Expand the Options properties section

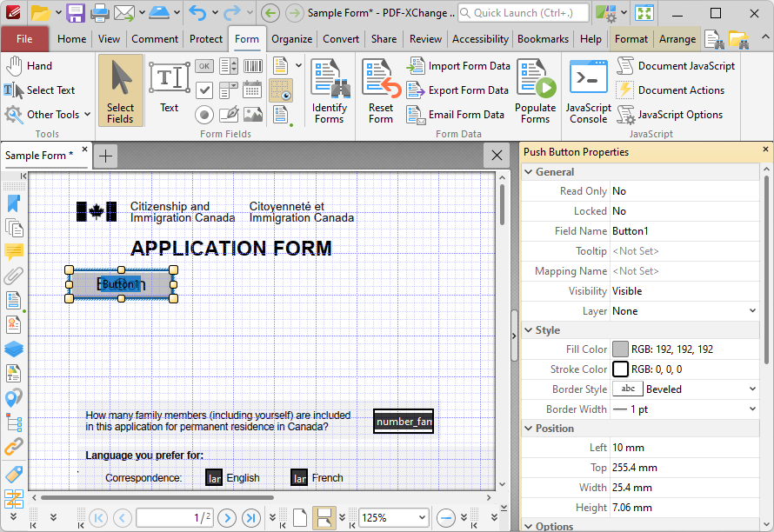pos(529,526)
